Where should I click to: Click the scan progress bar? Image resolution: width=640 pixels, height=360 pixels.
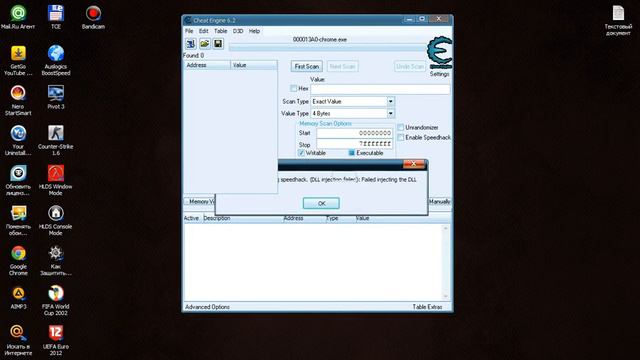[327, 48]
